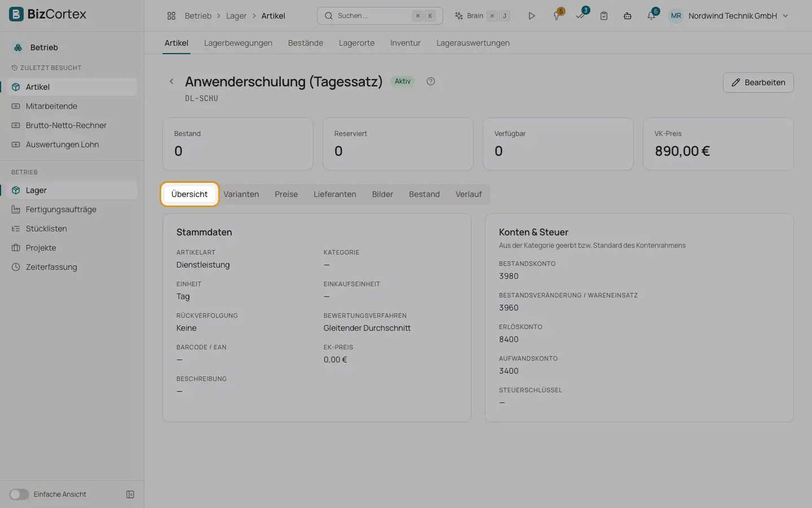The height and width of the screenshot is (508, 812).
Task: Select the Übersicht sub-tab
Action: pyautogui.click(x=189, y=194)
